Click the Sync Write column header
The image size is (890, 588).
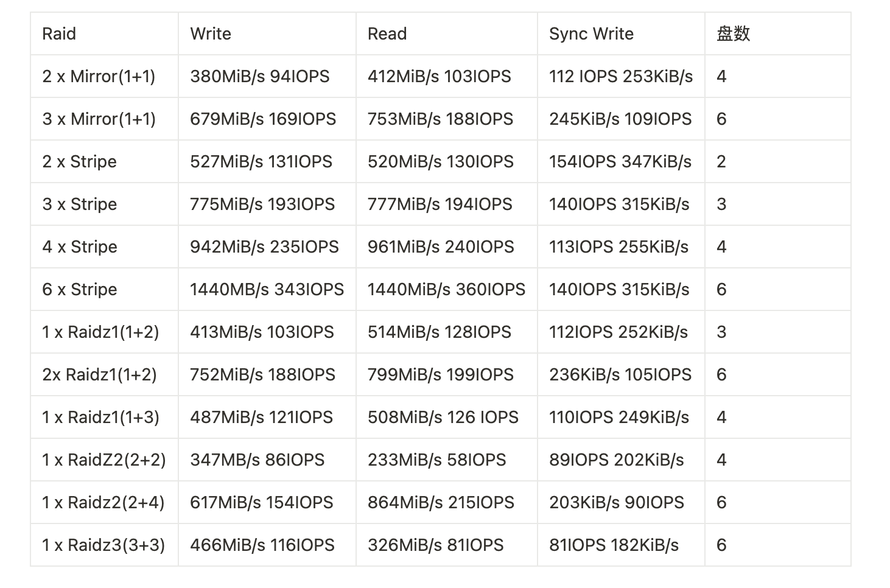(591, 34)
